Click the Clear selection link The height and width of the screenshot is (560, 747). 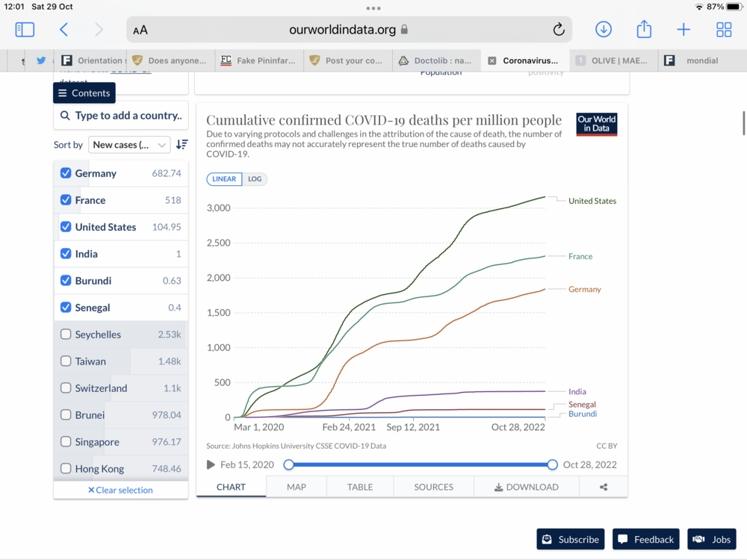120,490
